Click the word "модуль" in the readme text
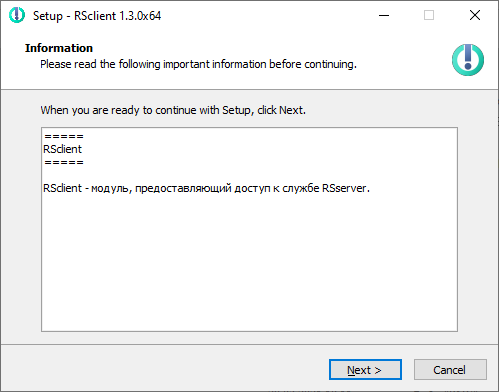 coord(110,189)
